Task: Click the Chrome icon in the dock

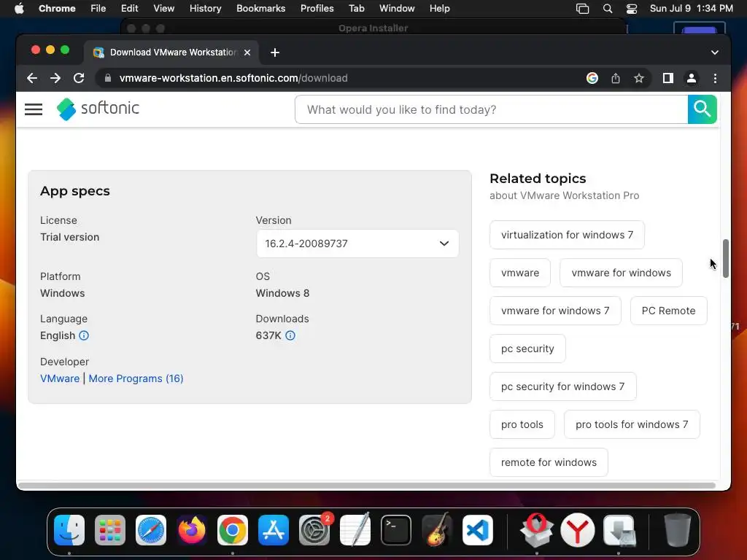Action: point(233,530)
